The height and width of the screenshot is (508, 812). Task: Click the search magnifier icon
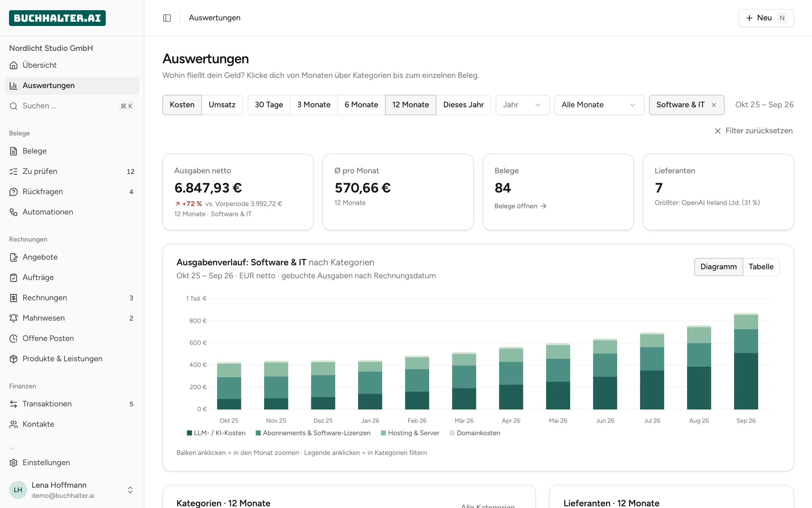click(14, 106)
